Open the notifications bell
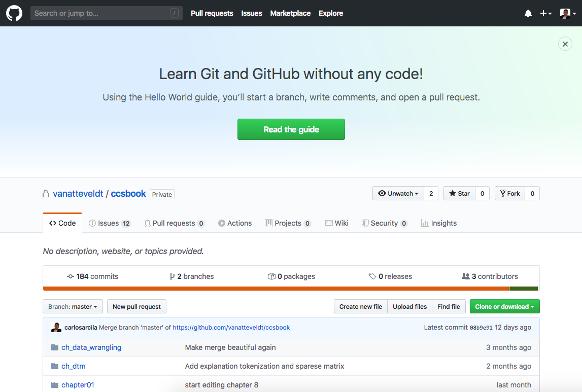Viewport: 582px width, 392px height. point(528,13)
